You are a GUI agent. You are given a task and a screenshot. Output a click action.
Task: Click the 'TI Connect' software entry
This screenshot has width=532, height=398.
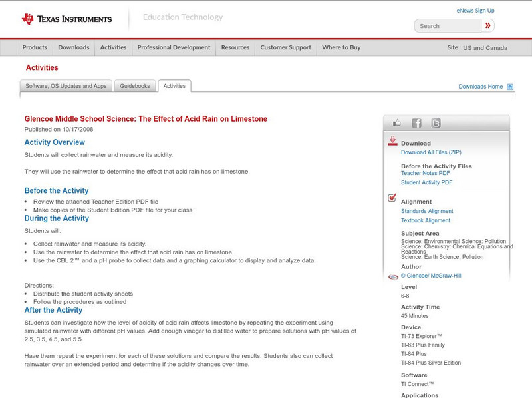click(x=418, y=385)
